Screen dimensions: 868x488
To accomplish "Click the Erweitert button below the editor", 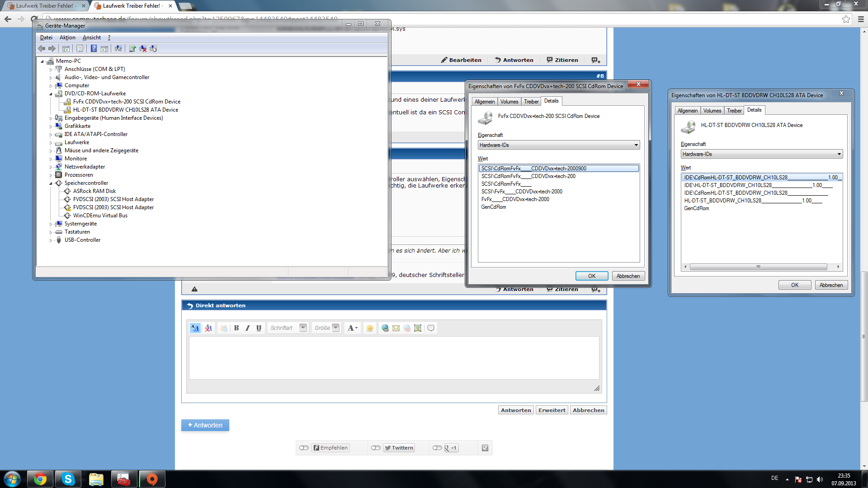I will coord(552,410).
